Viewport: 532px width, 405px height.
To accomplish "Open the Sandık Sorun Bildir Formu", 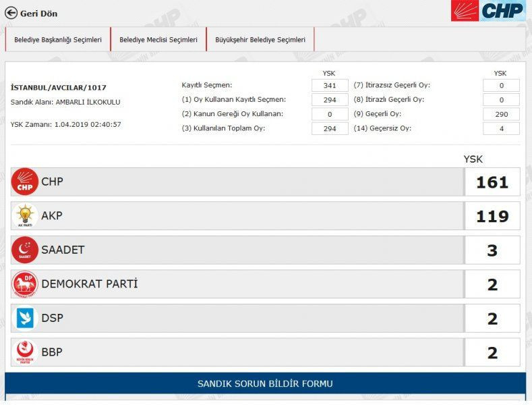I will [265, 383].
